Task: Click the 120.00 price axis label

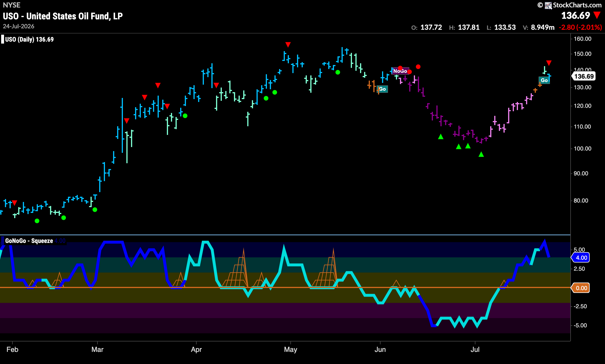Action: tap(582, 106)
